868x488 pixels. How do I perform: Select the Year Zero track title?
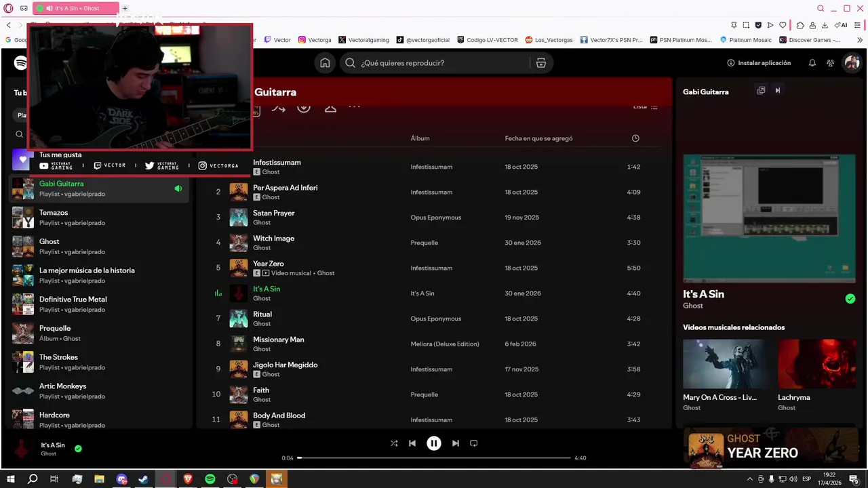(268, 264)
